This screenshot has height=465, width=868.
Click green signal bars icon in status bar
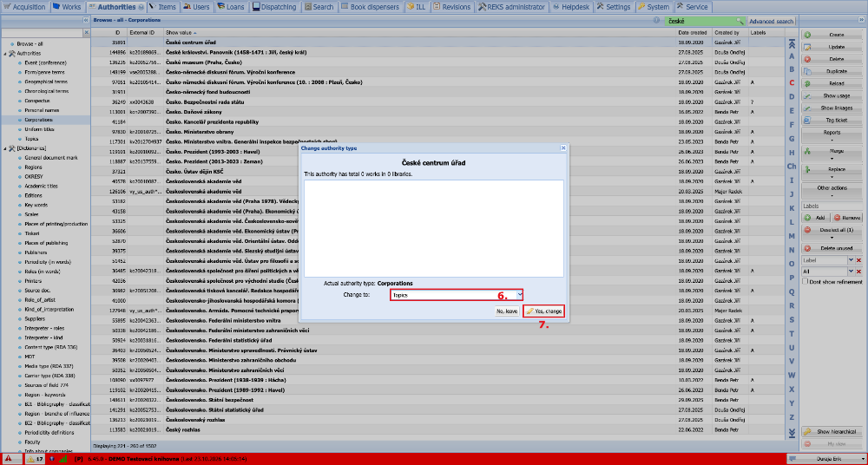(63, 459)
